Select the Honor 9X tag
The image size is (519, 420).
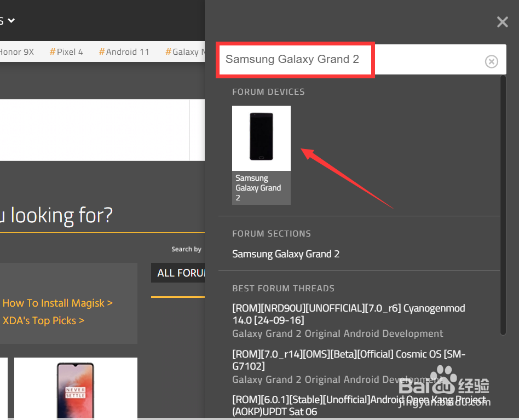pos(16,52)
